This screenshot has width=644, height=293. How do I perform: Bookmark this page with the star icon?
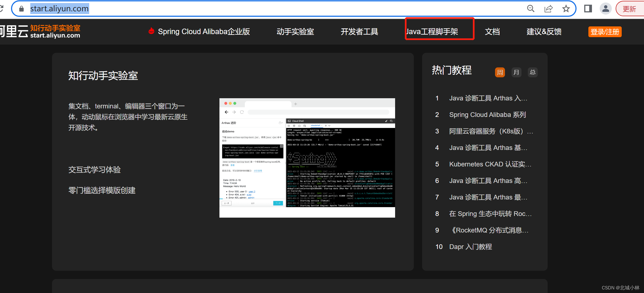566,9
